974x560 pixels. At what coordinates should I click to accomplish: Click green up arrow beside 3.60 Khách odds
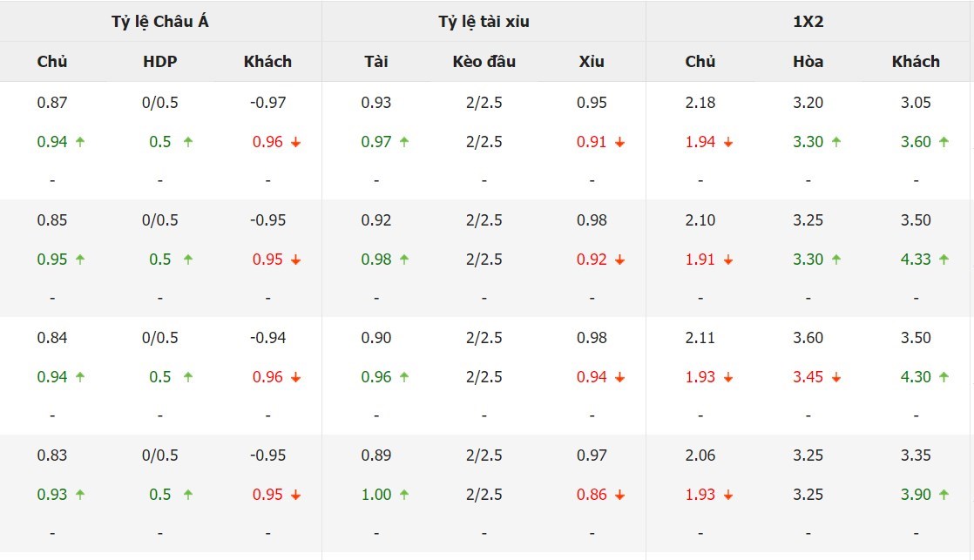944,142
